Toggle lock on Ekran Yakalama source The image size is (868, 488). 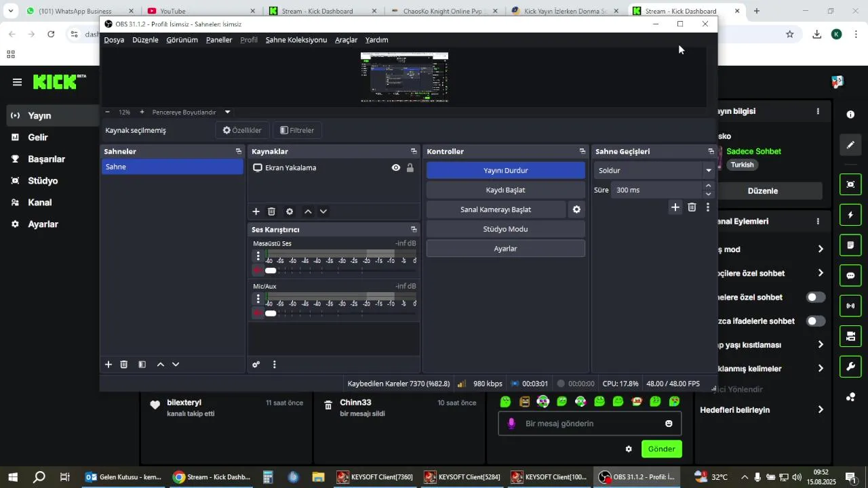[410, 168]
